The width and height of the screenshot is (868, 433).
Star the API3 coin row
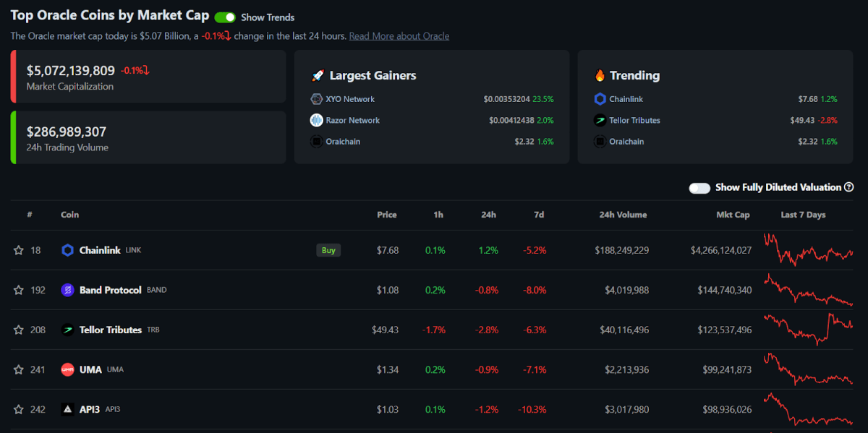(x=19, y=409)
